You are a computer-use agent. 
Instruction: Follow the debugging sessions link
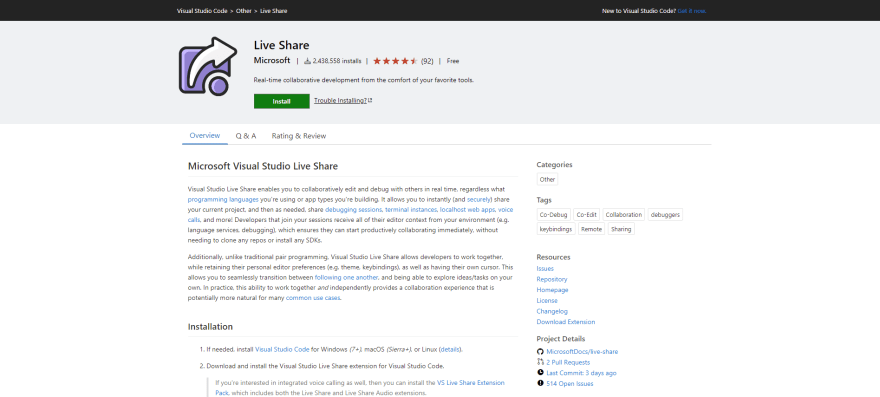tap(354, 209)
